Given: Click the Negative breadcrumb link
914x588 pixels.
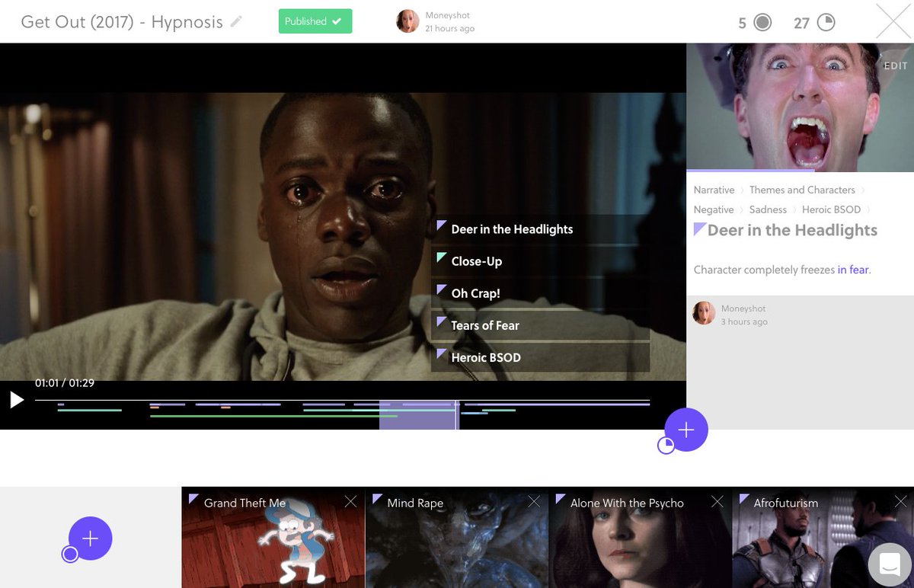Looking at the screenshot, I should point(713,209).
